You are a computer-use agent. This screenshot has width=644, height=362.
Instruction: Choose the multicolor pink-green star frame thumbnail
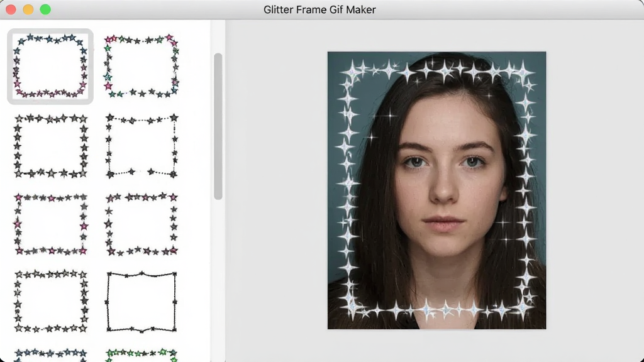[x=142, y=66]
